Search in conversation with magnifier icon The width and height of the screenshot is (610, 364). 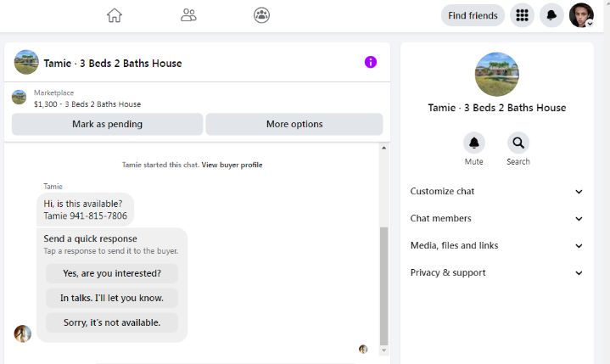click(518, 143)
